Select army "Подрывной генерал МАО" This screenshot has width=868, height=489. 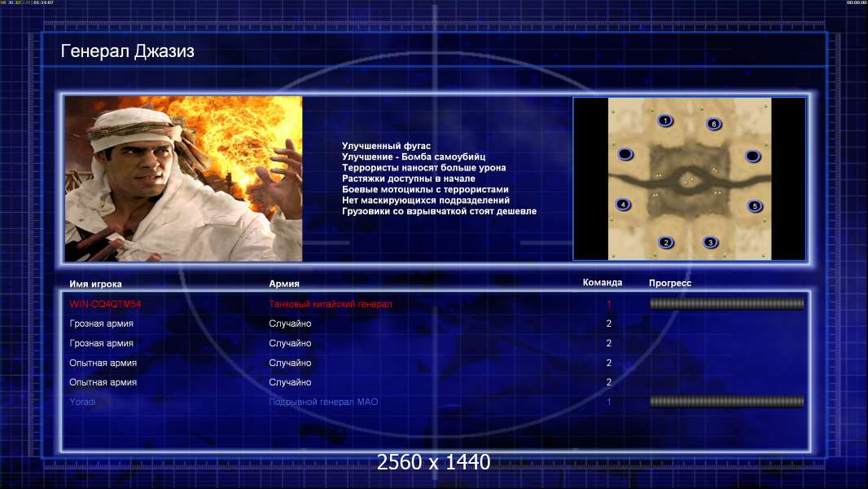pos(323,402)
